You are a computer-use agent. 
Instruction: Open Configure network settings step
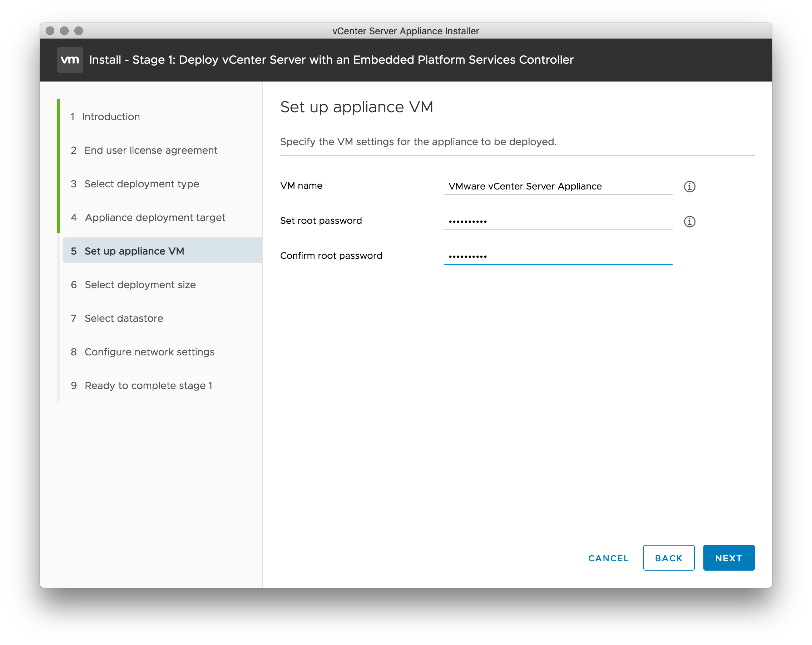[149, 352]
